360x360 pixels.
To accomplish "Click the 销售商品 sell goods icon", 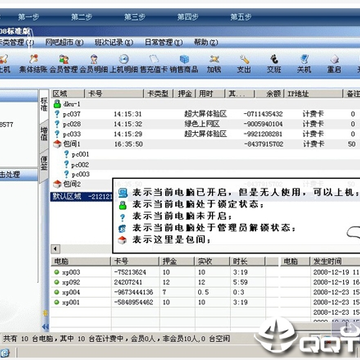I will pyautogui.click(x=184, y=64).
